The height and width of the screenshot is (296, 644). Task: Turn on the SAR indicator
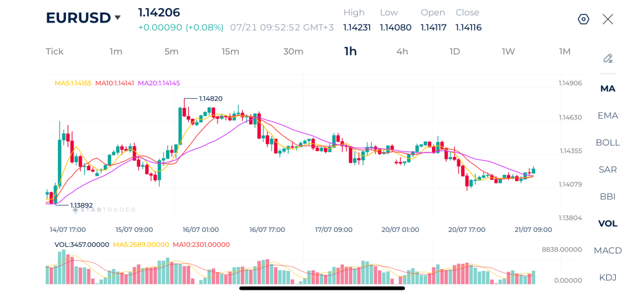pyautogui.click(x=608, y=170)
